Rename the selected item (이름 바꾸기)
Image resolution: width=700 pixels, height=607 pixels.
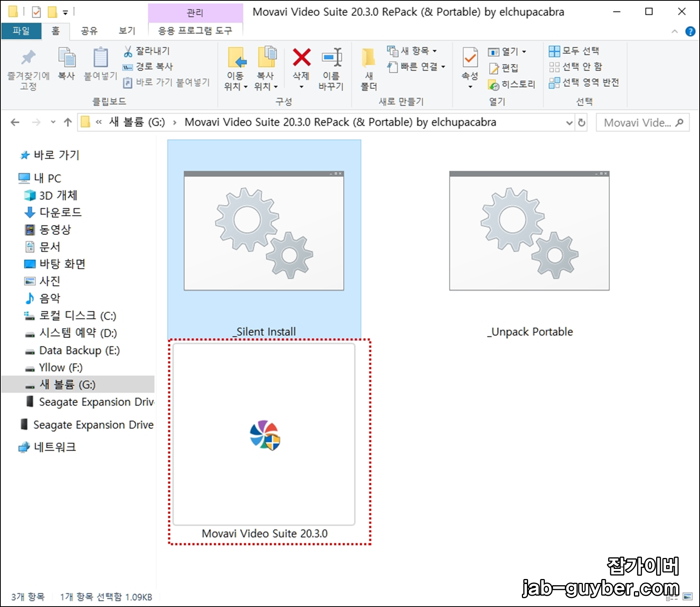click(331, 69)
